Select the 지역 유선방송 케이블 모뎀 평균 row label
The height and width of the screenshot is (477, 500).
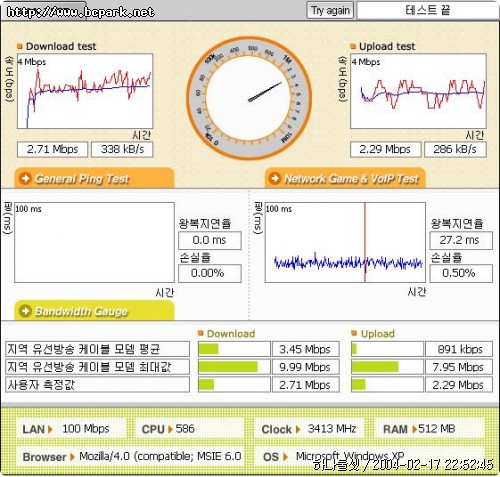[x=97, y=349]
